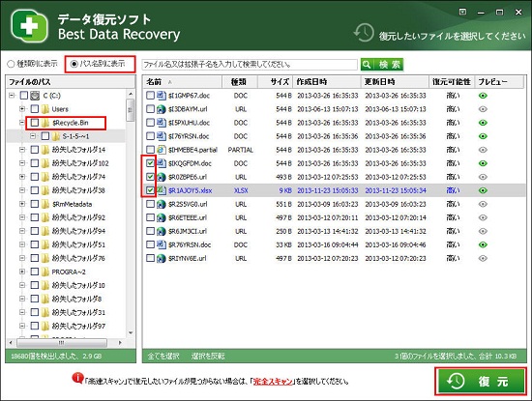This screenshot has width=532, height=401.
Task: Sort by the 作成日時 column header
Action: (x=327, y=82)
